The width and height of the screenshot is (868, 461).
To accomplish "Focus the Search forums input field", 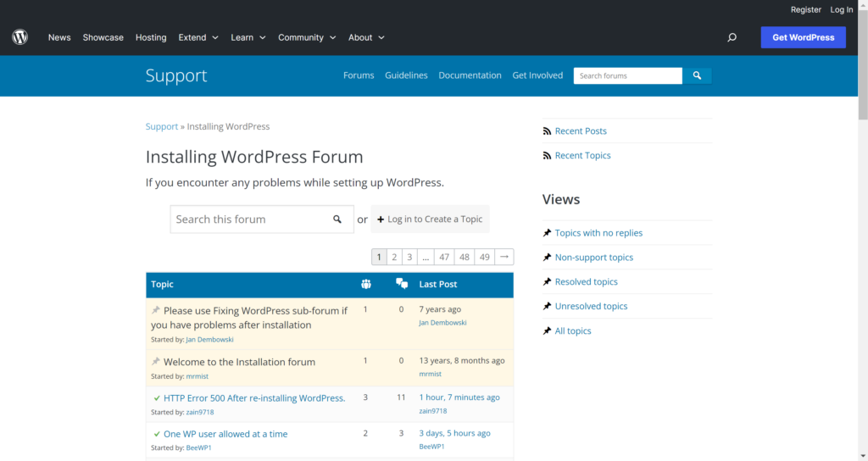I will [x=628, y=75].
